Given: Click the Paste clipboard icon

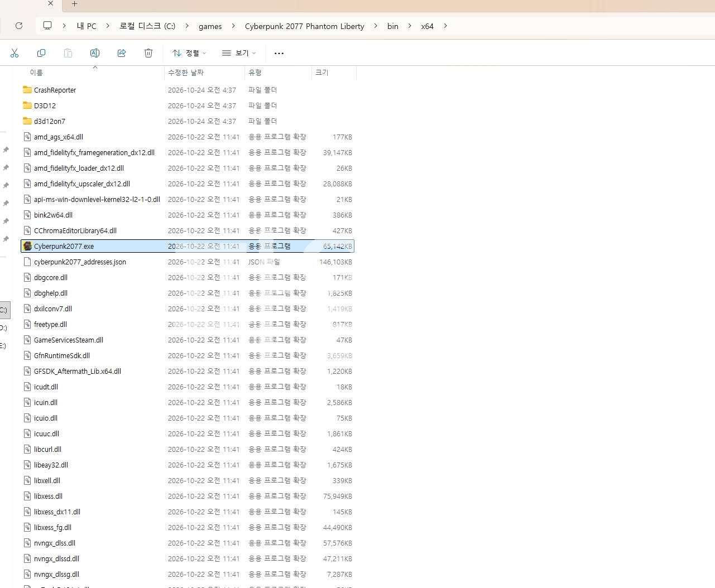Looking at the screenshot, I should point(68,53).
